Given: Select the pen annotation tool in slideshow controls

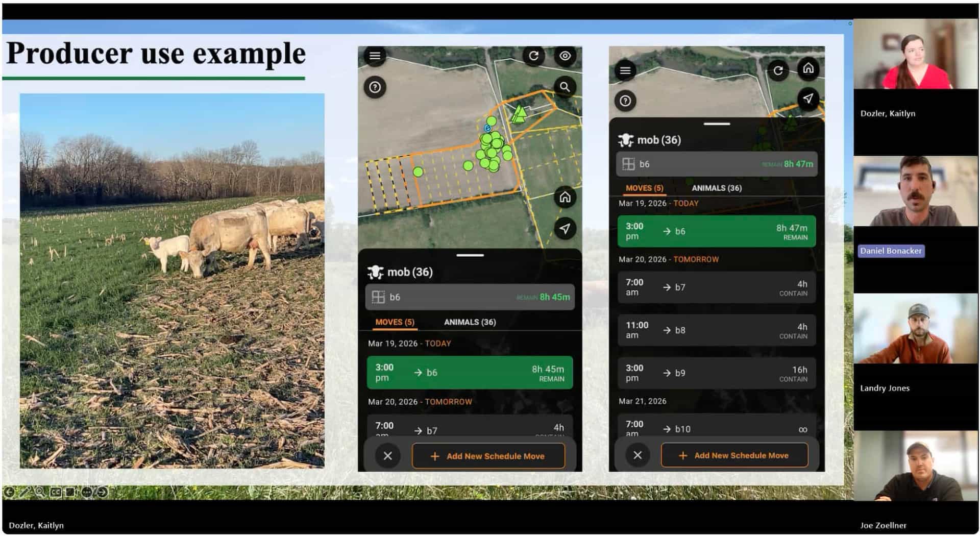Looking at the screenshot, I should coord(24,492).
